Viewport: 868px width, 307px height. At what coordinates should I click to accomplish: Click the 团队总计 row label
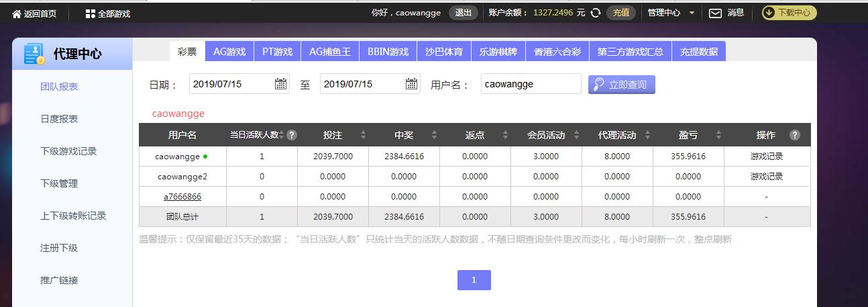(182, 217)
